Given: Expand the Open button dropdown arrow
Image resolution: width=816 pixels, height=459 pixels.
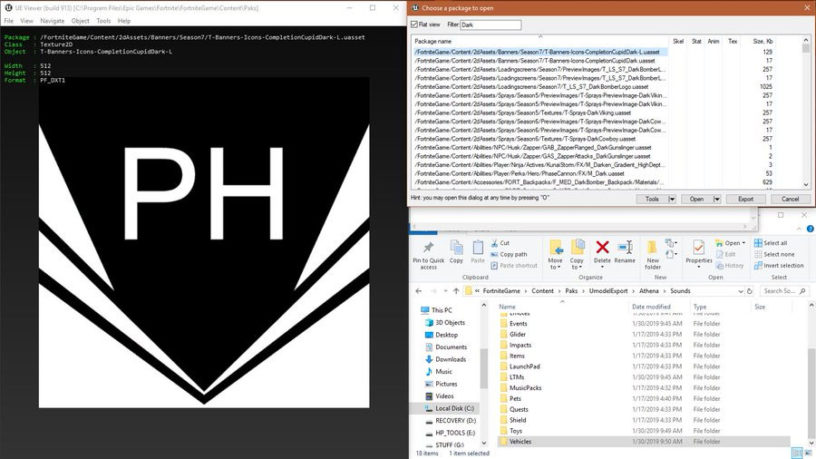Looking at the screenshot, I should 717,199.
